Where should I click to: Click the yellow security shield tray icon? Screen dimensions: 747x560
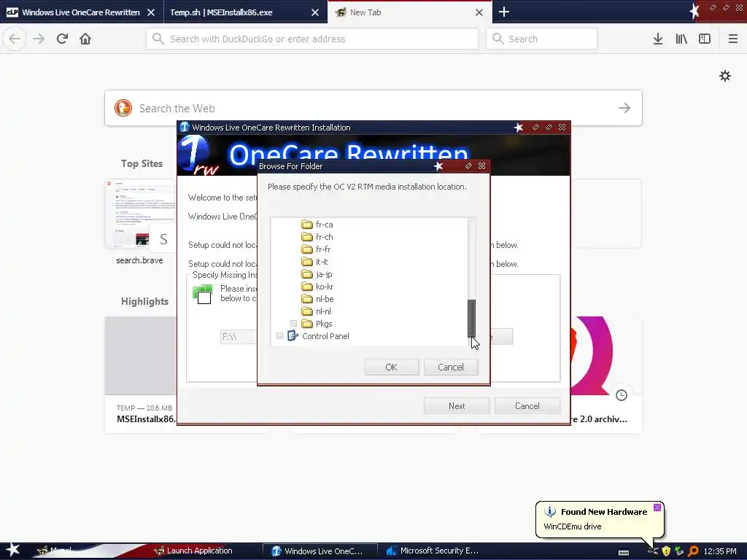[666, 551]
